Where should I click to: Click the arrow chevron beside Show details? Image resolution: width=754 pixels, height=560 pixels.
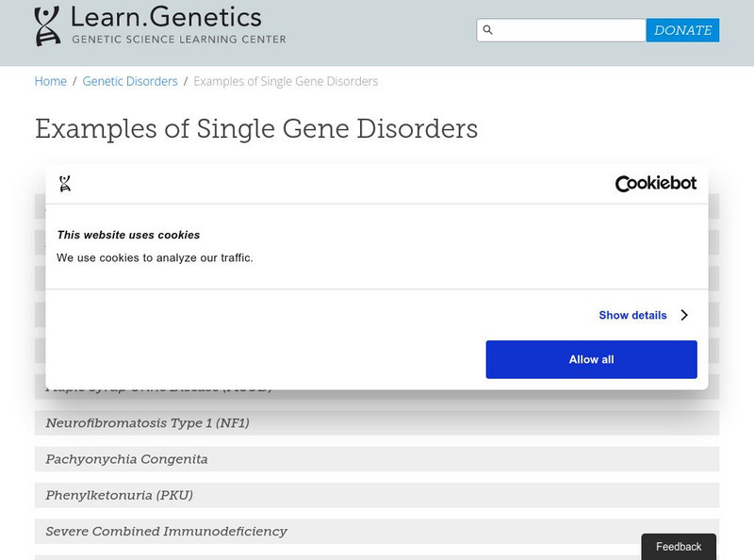coord(684,316)
